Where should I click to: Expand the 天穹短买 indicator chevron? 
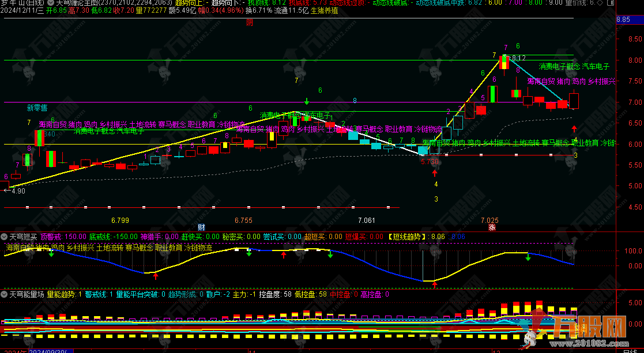[4, 237]
